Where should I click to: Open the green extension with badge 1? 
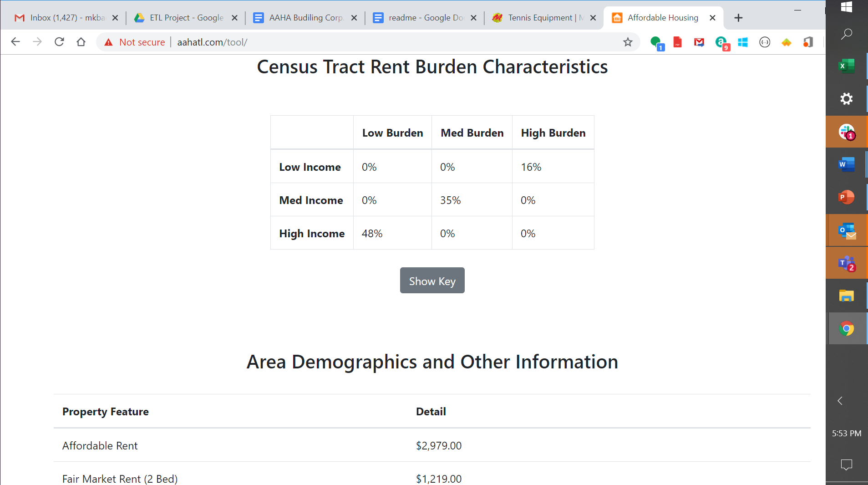[657, 43]
